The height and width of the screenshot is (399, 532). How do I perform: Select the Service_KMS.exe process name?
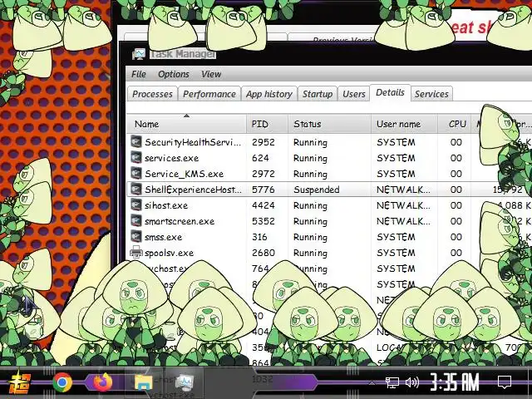point(185,174)
